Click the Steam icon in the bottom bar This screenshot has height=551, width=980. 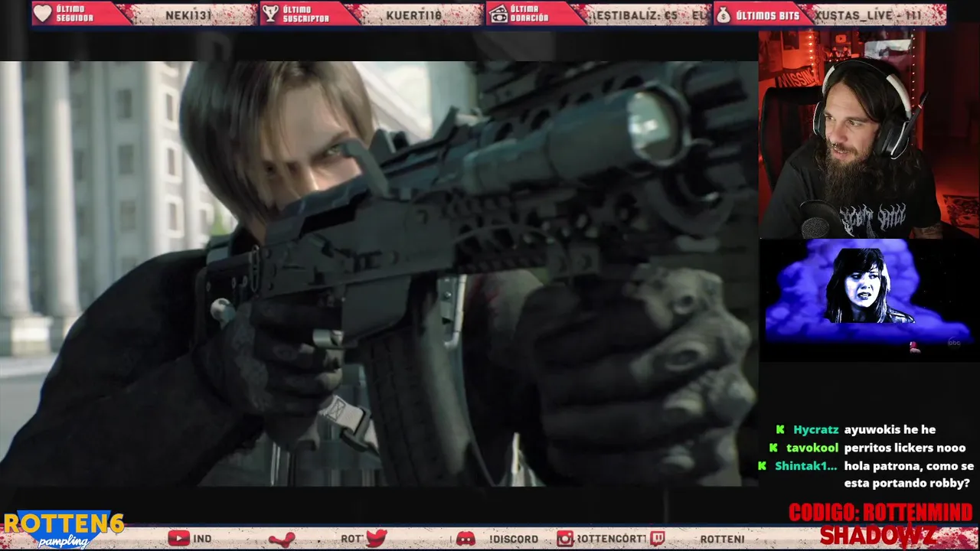click(x=282, y=539)
